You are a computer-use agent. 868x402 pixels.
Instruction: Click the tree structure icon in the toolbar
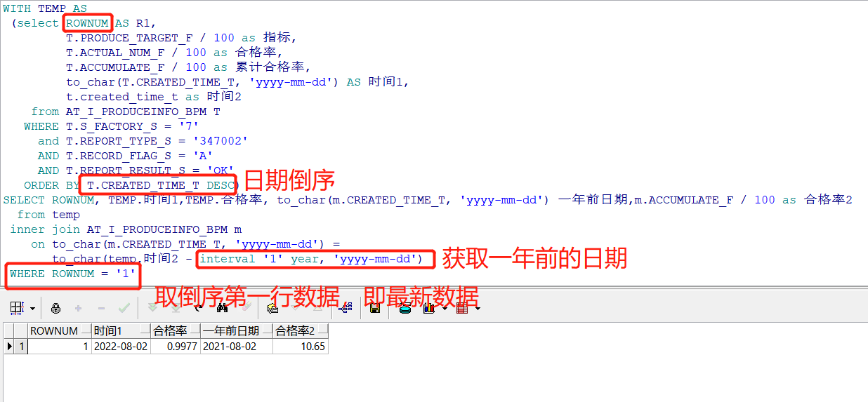tap(346, 307)
